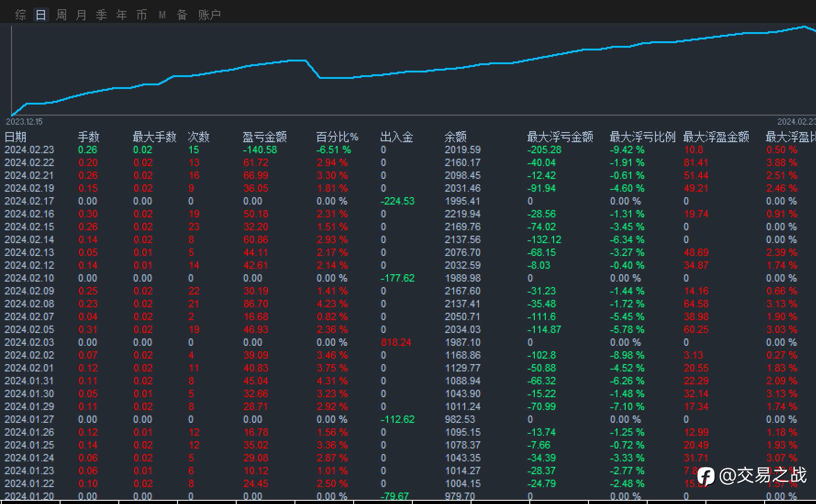Viewport: 816px width, 504px height.
Task: Click chart start date 2023.12.15
Action: coord(24,122)
